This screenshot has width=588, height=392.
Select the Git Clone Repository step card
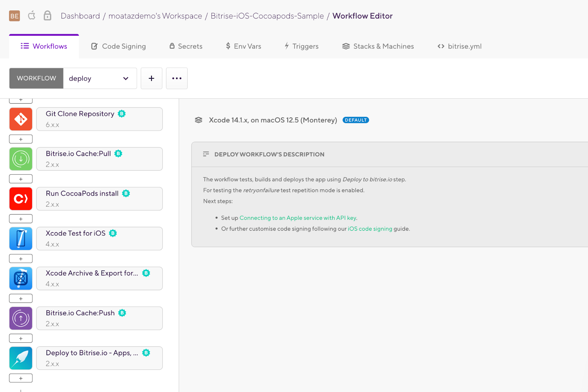click(100, 119)
